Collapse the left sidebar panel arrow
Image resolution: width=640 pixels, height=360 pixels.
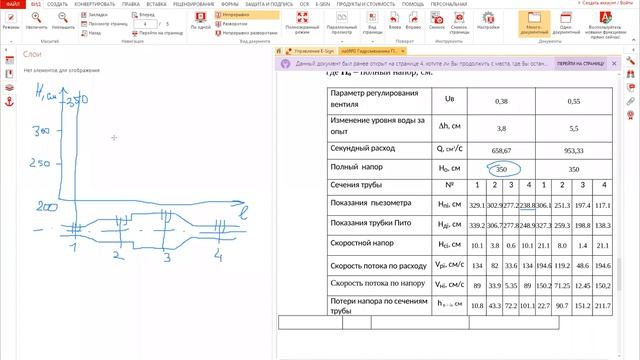[x=6, y=50]
